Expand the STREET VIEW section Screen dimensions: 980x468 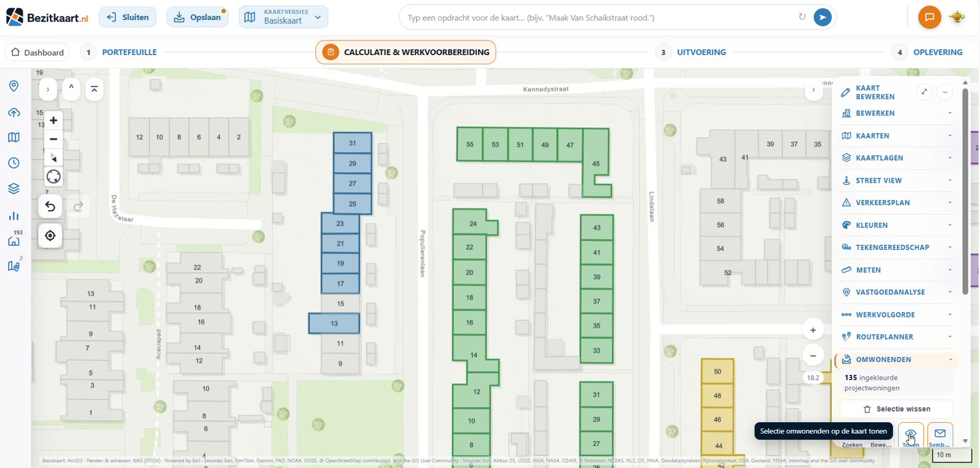pyautogui.click(x=897, y=181)
